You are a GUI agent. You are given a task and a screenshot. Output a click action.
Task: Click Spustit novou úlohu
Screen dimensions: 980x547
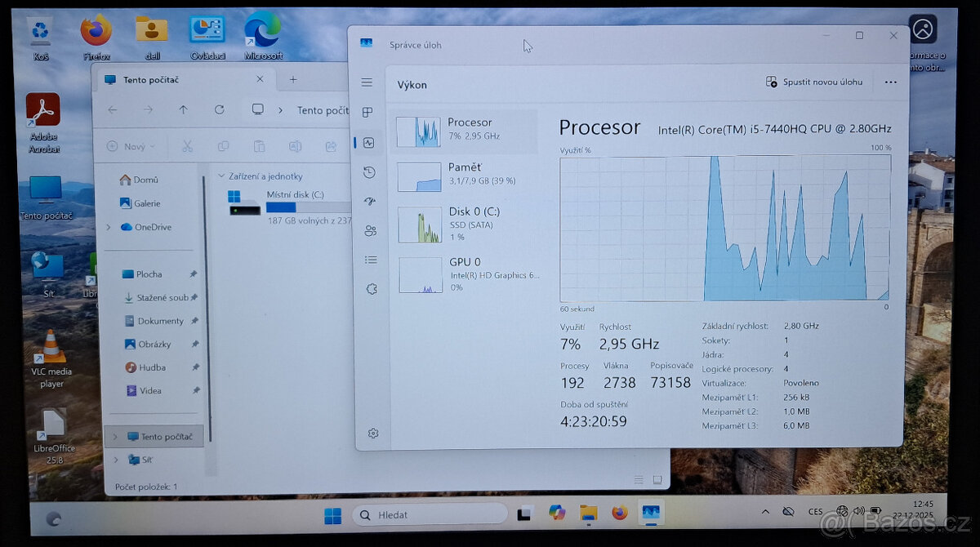coord(817,82)
